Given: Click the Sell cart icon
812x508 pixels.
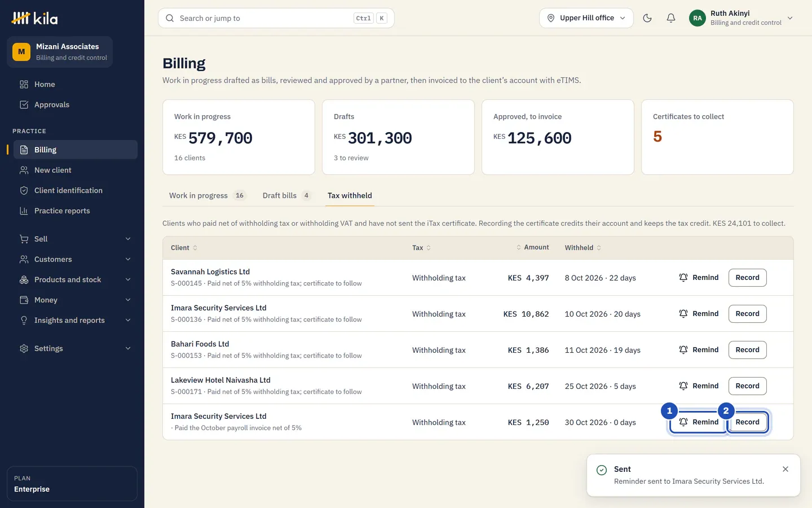Looking at the screenshot, I should [x=24, y=239].
